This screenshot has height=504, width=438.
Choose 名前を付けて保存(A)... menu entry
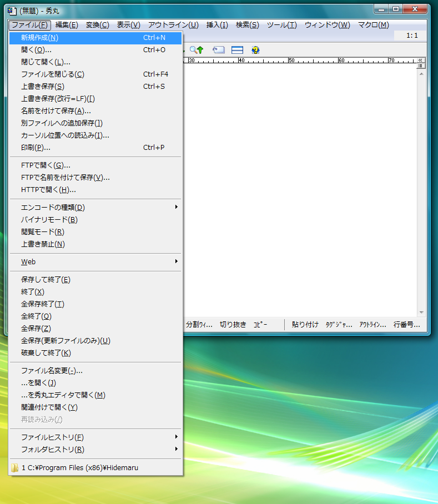point(56,111)
